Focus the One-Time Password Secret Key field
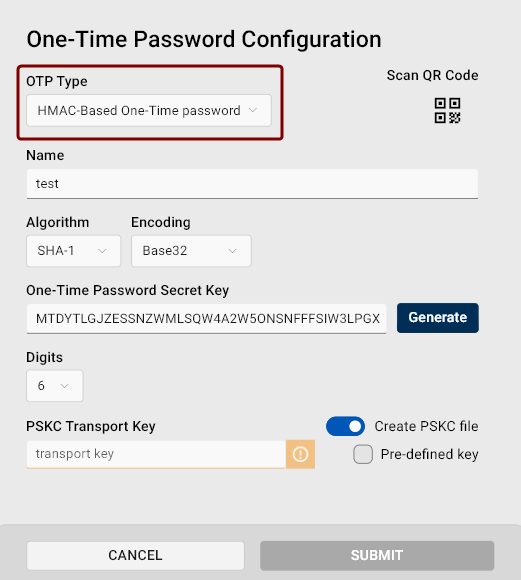 (206, 318)
